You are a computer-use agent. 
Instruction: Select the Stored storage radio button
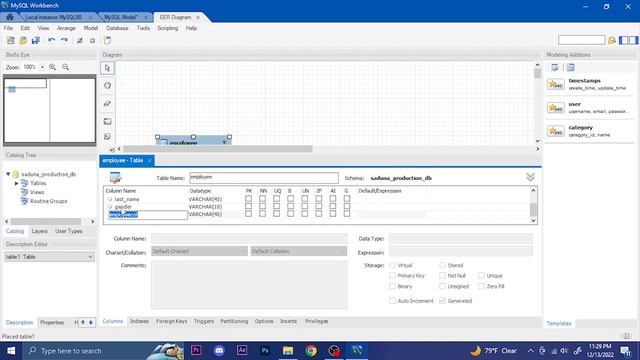(442, 265)
